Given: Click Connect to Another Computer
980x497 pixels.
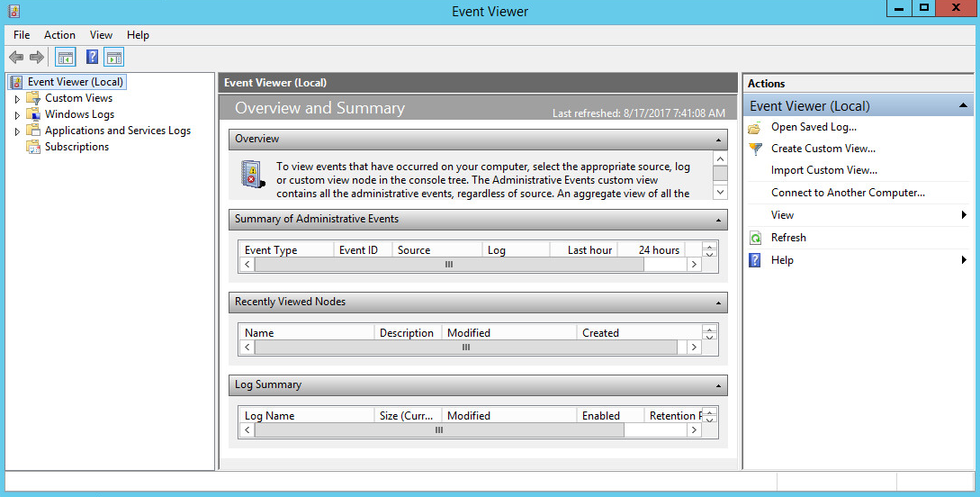Looking at the screenshot, I should (847, 193).
